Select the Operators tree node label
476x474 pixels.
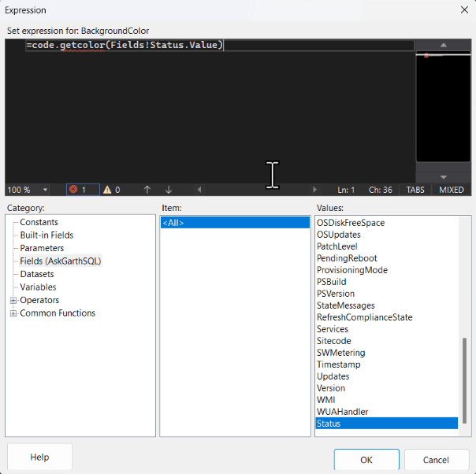[39, 300]
